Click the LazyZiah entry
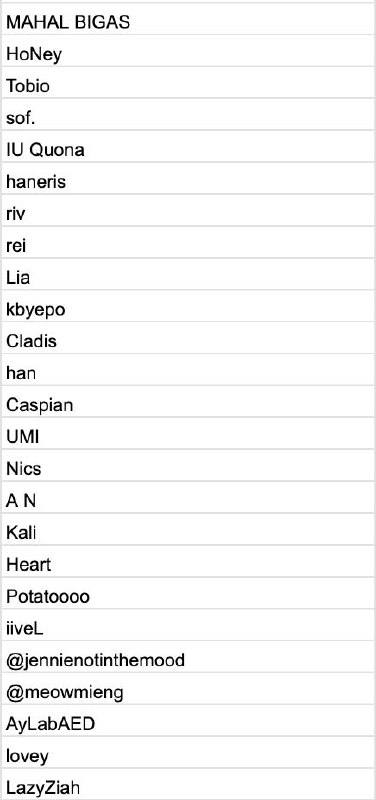The image size is (376, 800). (x=188, y=784)
